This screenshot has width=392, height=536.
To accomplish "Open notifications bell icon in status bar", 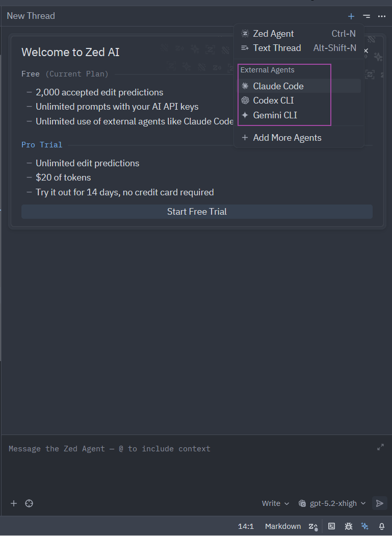I will tap(381, 526).
